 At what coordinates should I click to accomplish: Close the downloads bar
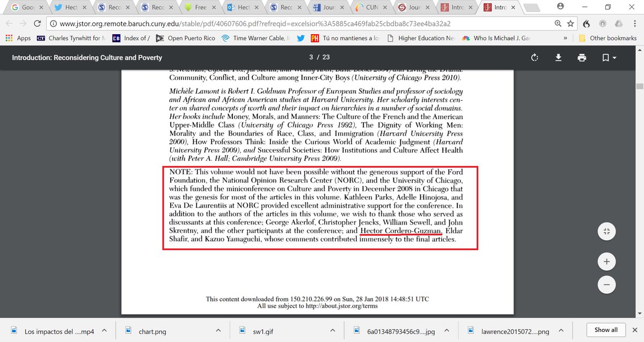coord(634,330)
